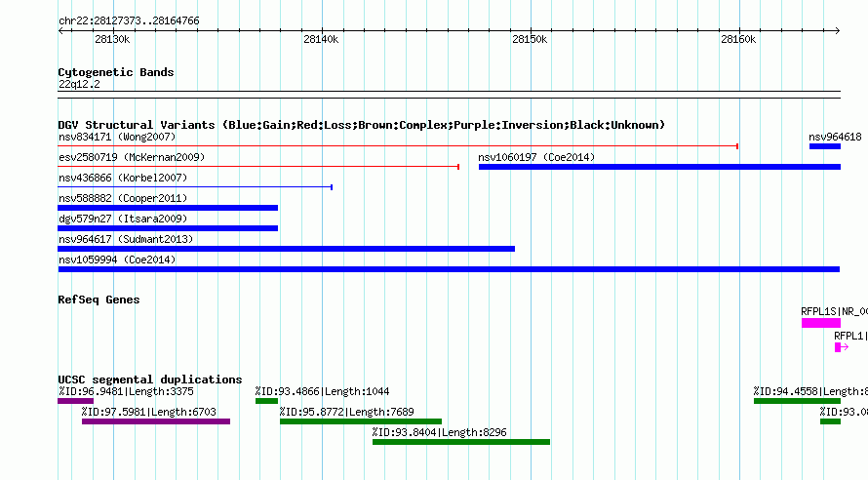Viewport: 868px width, 480px height.
Task: Click the esv2580719 (McKernan2009) red variant line
Action: click(x=258, y=167)
